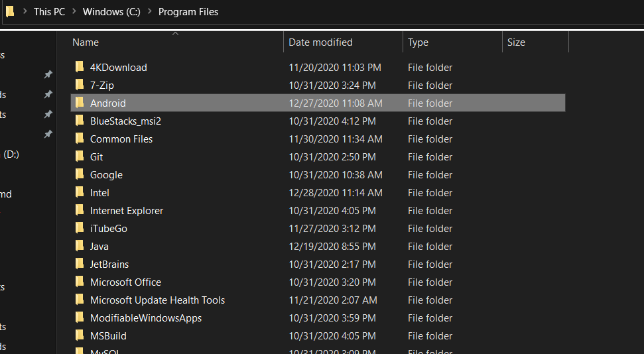Viewport: 644px width, 354px height.
Task: Sort by the Type column header
Action: click(418, 42)
